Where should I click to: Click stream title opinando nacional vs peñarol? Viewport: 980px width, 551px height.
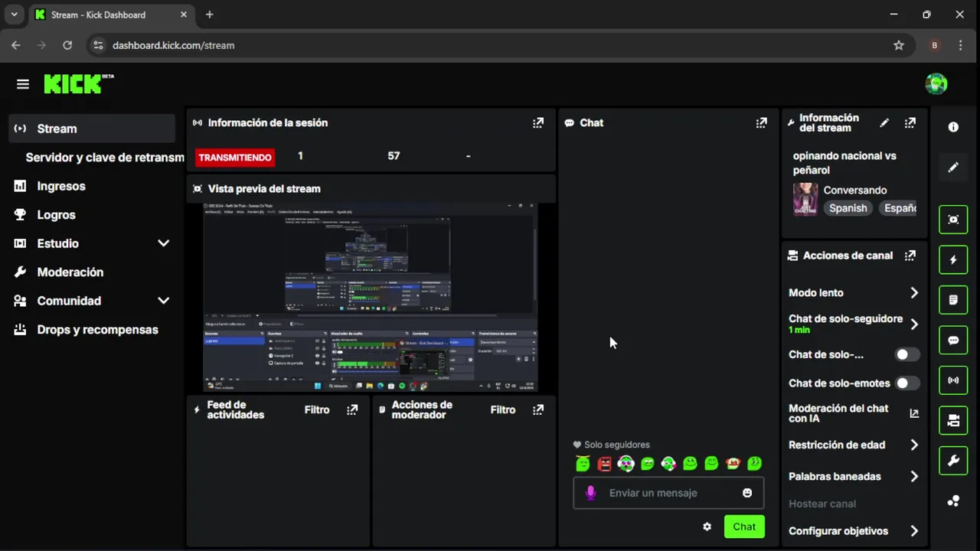pos(844,163)
